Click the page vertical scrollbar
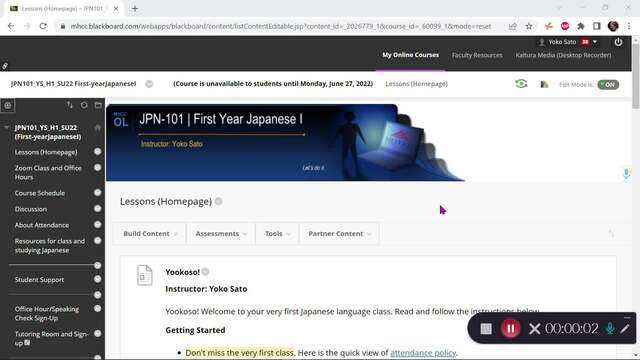Image resolution: width=640 pixels, height=360 pixels. [636, 196]
